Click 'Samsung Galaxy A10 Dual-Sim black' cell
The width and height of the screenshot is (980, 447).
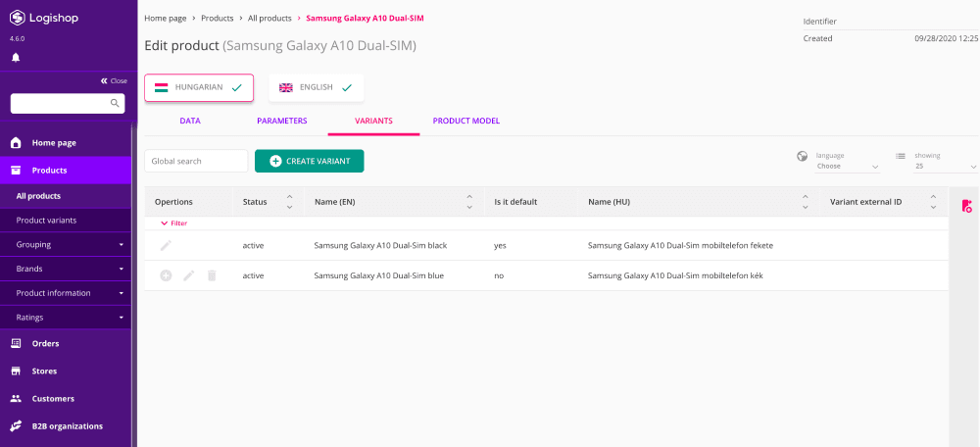(x=380, y=246)
